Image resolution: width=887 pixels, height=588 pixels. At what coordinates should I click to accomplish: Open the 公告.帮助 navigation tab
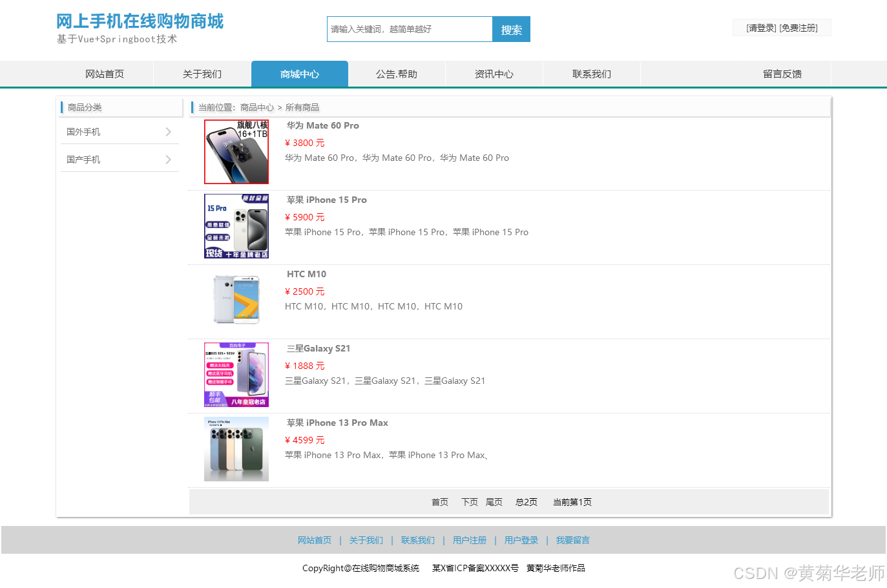[x=397, y=74]
